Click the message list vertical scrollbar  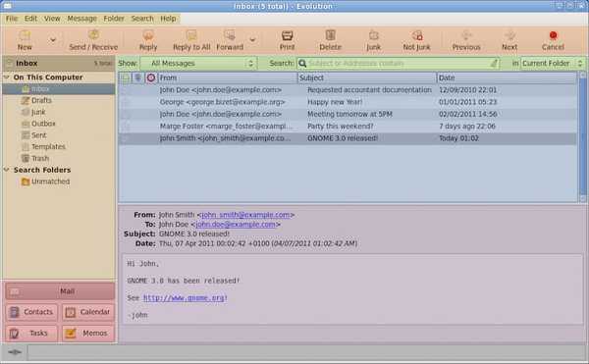coord(582,137)
